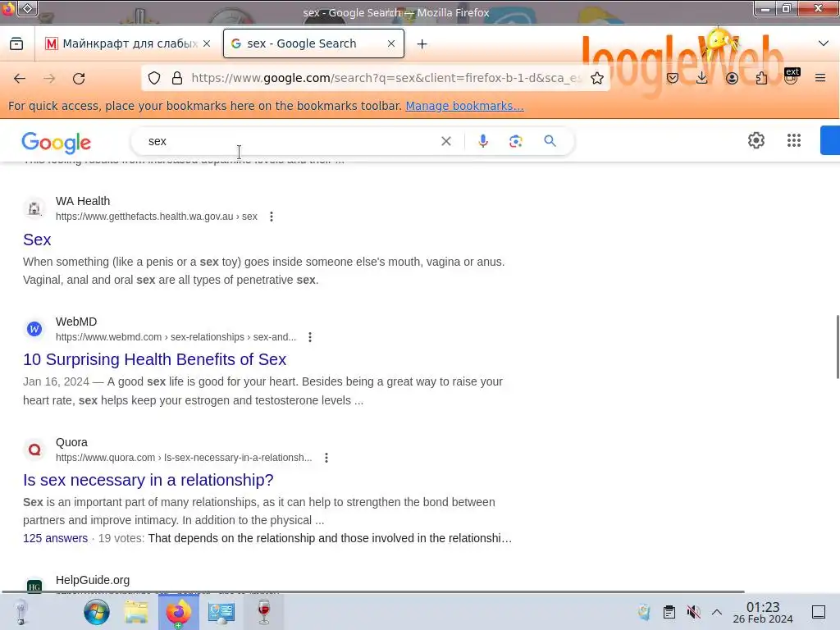Activate Firefox in the taskbar
The image size is (840, 630).
point(178,612)
